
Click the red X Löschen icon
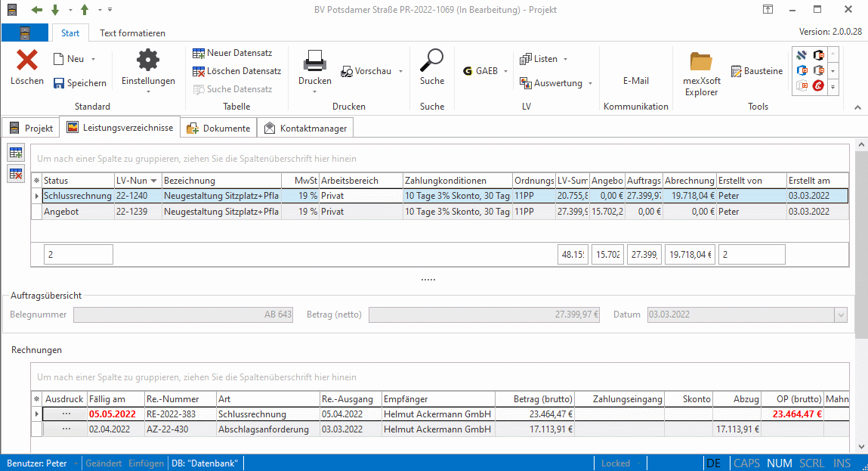(x=26, y=60)
